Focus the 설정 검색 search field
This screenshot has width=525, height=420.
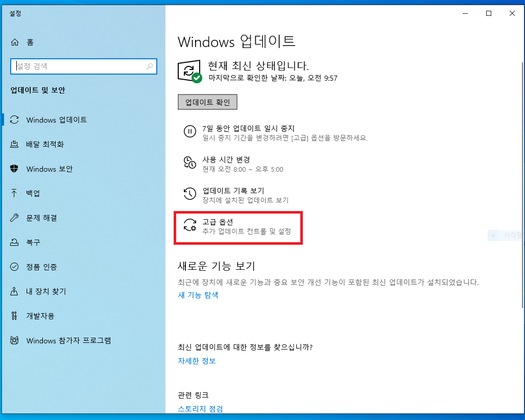point(84,66)
